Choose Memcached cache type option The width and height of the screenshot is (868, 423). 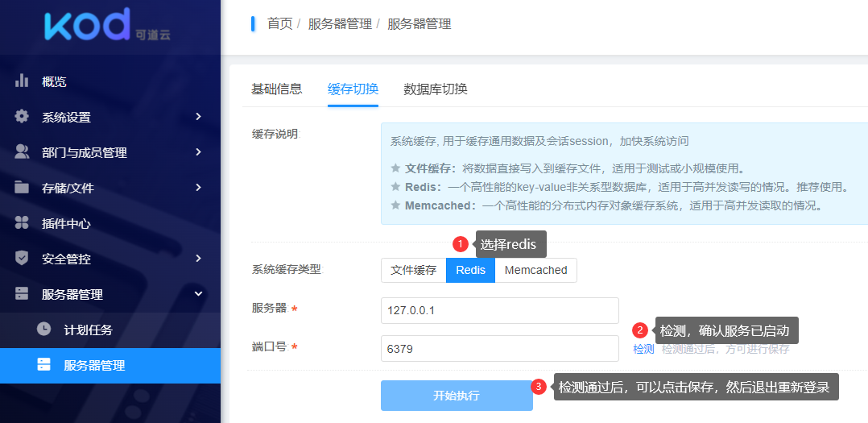coord(535,270)
